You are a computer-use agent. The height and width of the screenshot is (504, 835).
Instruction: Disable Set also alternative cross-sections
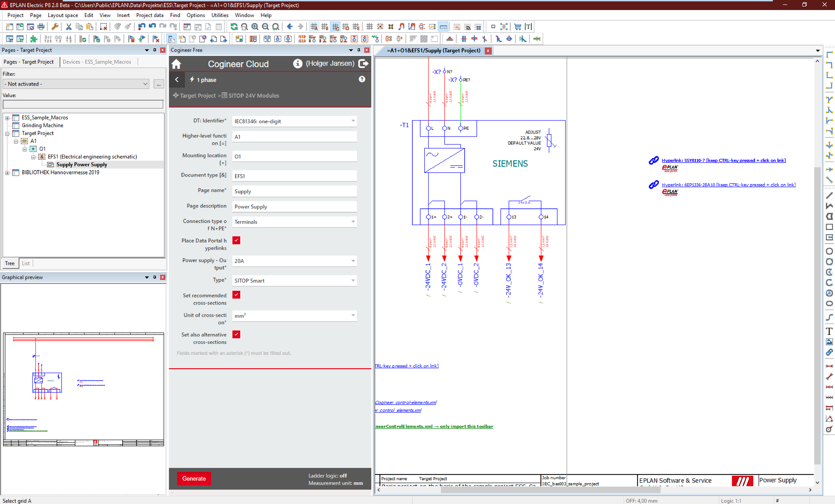point(236,334)
